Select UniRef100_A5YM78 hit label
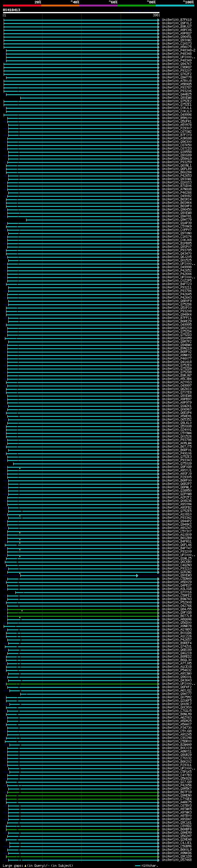The image size is (197, 868). click(x=177, y=125)
